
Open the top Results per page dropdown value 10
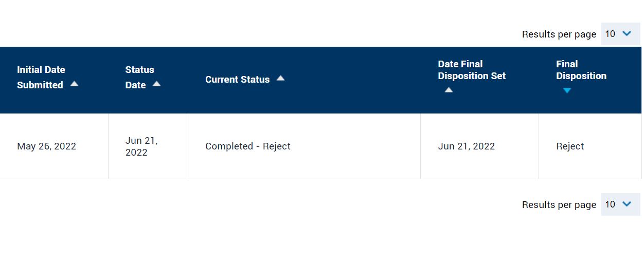[621, 34]
